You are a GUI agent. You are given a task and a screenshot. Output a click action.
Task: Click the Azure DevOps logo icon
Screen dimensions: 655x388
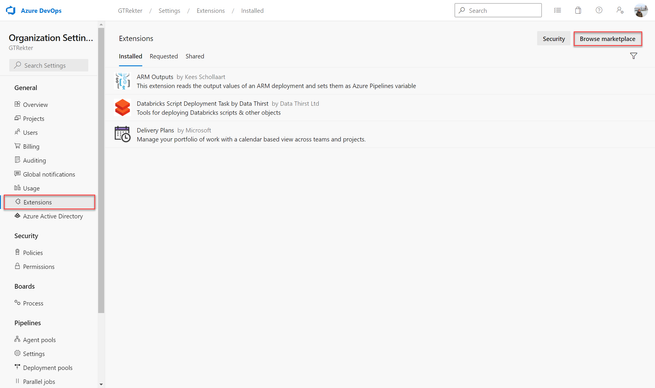point(10,10)
